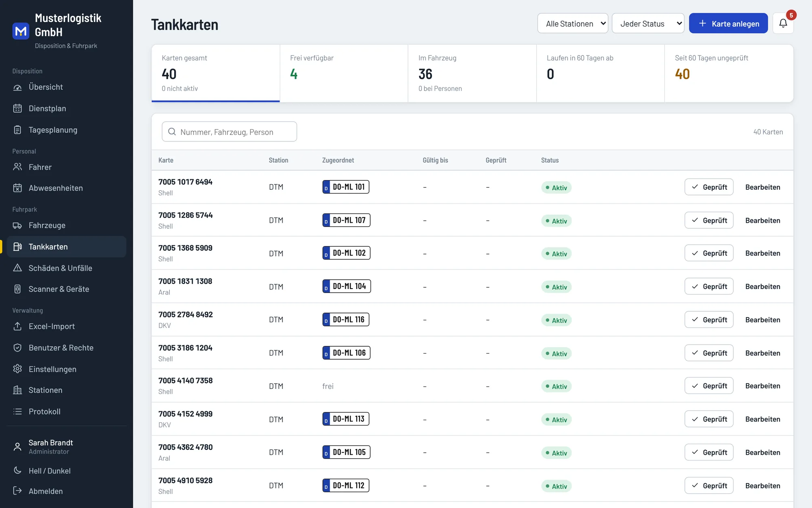812x508 pixels.
Task: Open Einstellungen gear icon
Action: click(17, 369)
